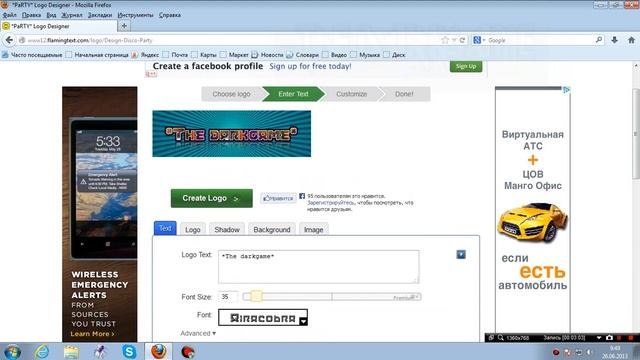Open the downloads arrow icon

[614, 40]
